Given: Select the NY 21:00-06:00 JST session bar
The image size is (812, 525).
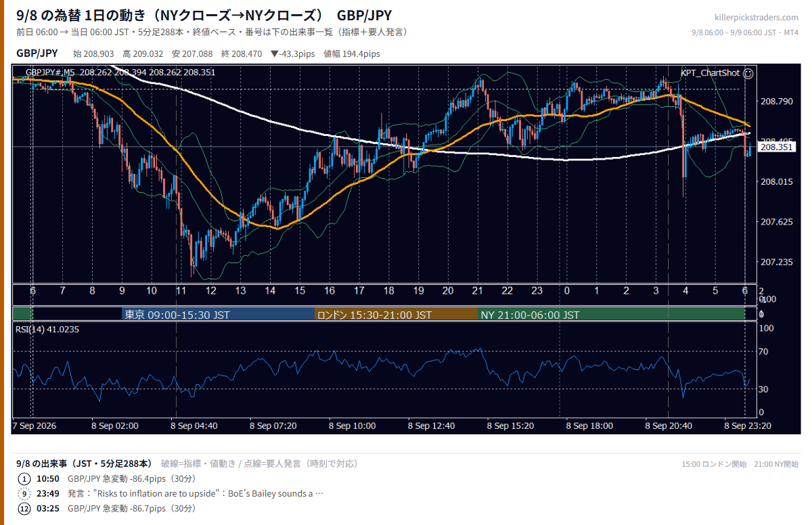Looking at the screenshot, I should click(x=611, y=315).
